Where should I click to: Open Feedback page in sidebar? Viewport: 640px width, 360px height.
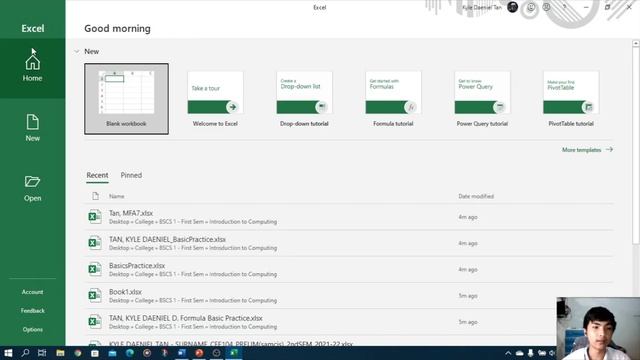coord(33,311)
